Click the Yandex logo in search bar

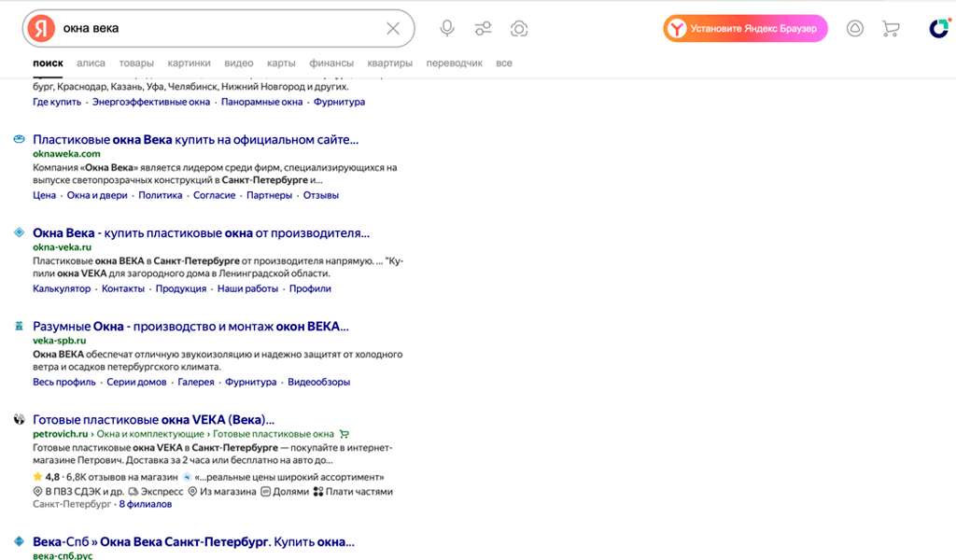tap(41, 29)
